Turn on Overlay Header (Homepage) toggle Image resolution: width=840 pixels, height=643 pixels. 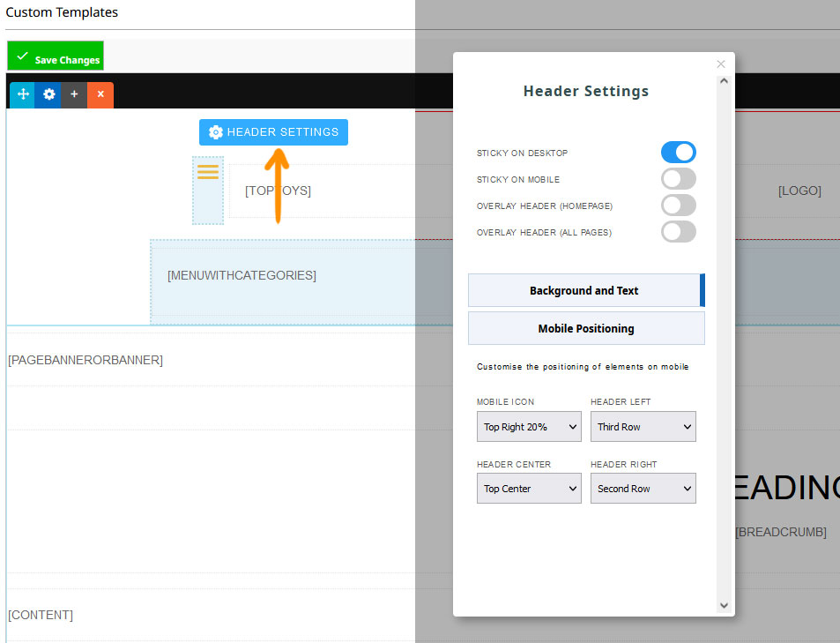678,206
